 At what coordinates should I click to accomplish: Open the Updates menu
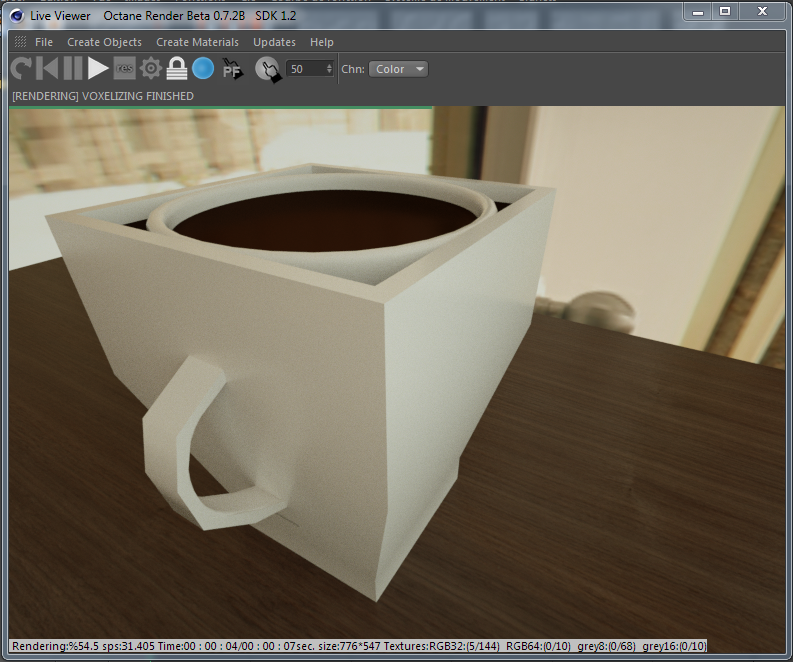[274, 42]
